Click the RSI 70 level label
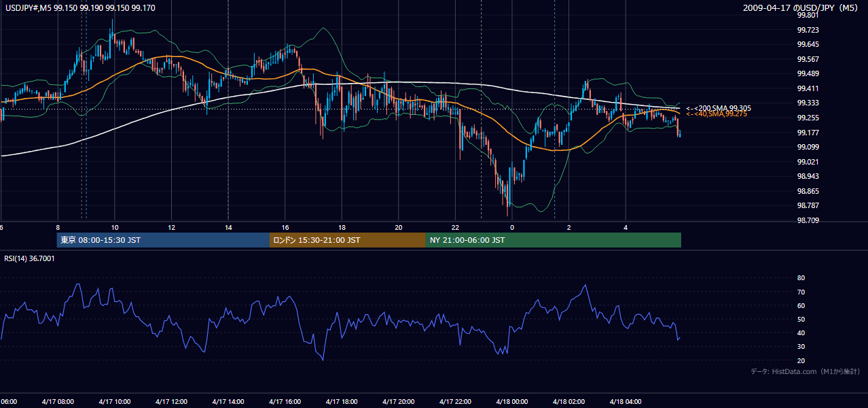The height and width of the screenshot is (408, 868). pos(801,292)
